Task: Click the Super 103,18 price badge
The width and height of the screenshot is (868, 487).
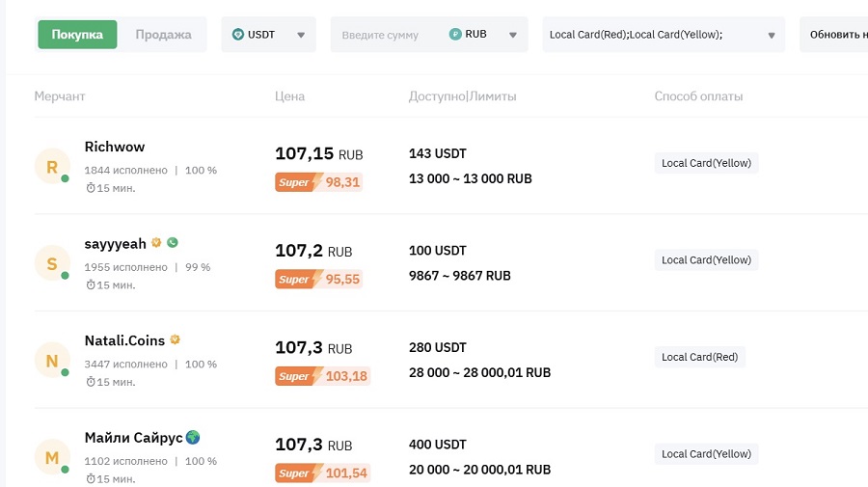Action: (322, 376)
